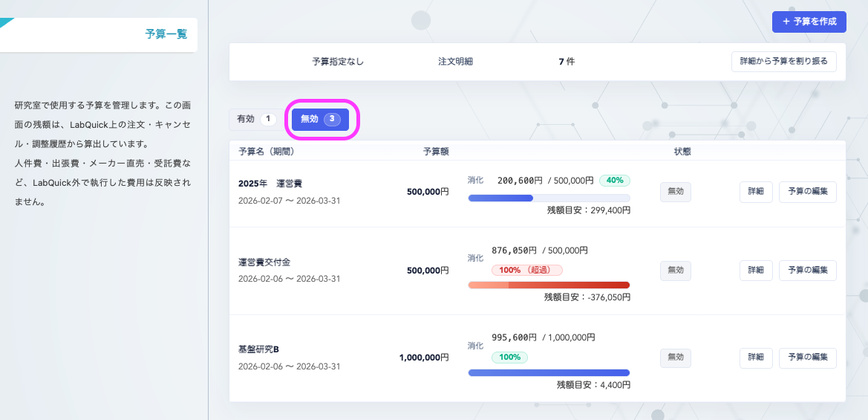Open 詳細 for 運営費交付金
868x420 pixels.
[756, 271]
